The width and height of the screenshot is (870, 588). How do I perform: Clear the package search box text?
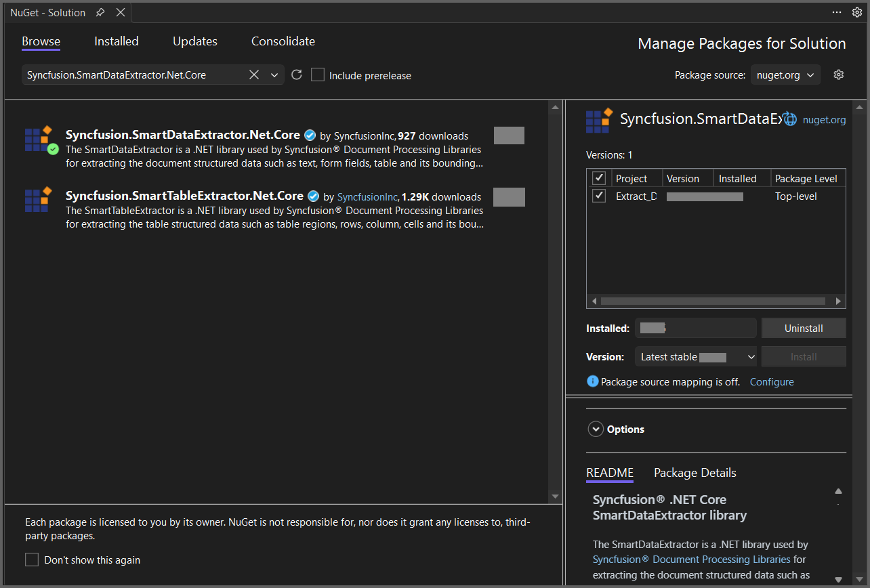[254, 75]
